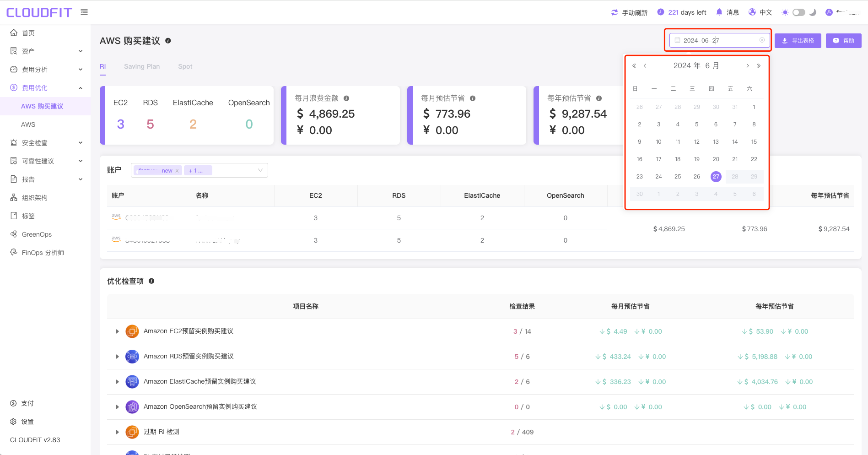This screenshot has height=455, width=868.
Task: Expand the Amazon ElastiCache预留实例购买建议 row
Action: [117, 382]
